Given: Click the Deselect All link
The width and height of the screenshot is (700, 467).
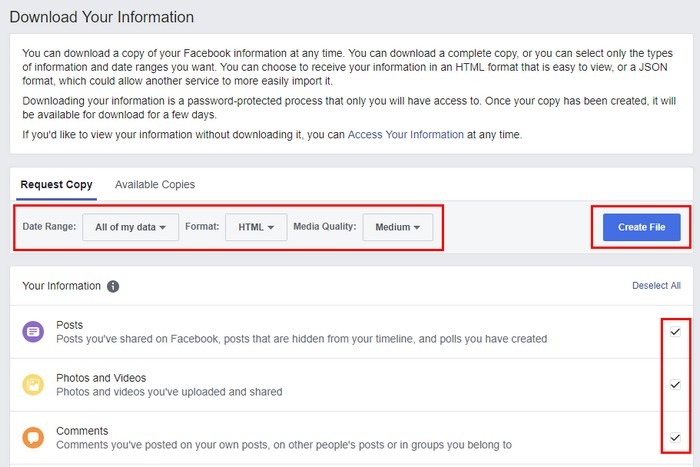Looking at the screenshot, I should point(656,286).
